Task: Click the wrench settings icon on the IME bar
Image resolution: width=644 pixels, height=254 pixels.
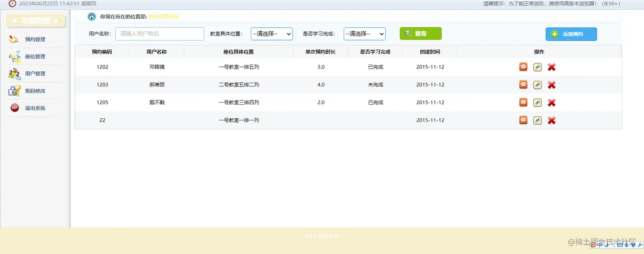Action: coord(640,245)
